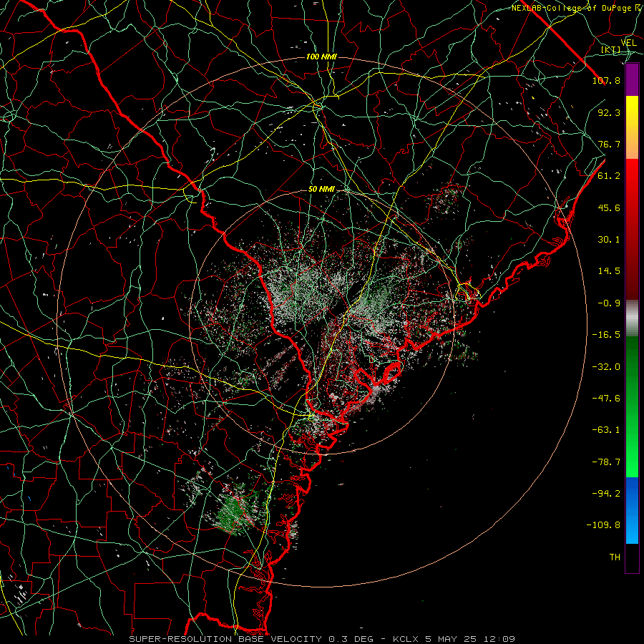Click the -32.0 velocity scale value
The image size is (644, 644).
[x=606, y=367]
